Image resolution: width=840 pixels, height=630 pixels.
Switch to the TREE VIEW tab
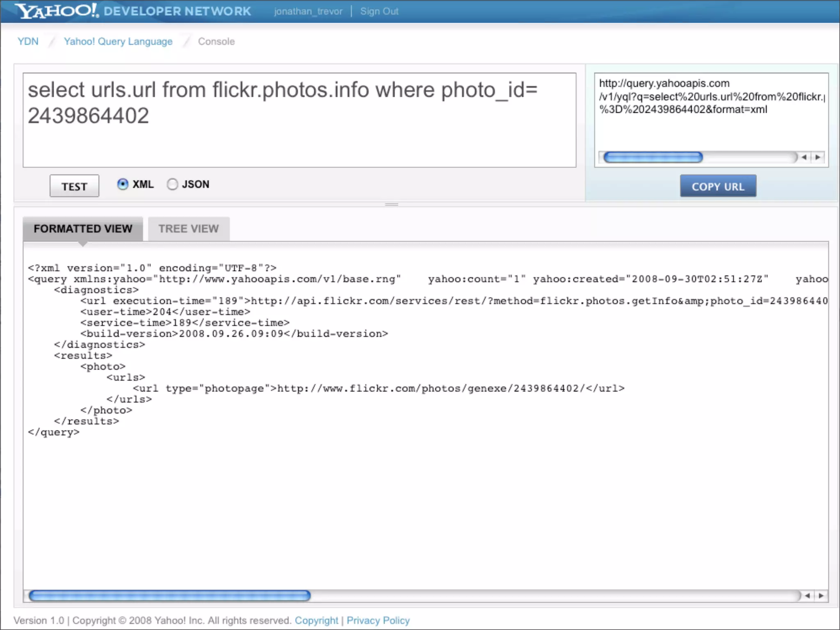click(189, 228)
